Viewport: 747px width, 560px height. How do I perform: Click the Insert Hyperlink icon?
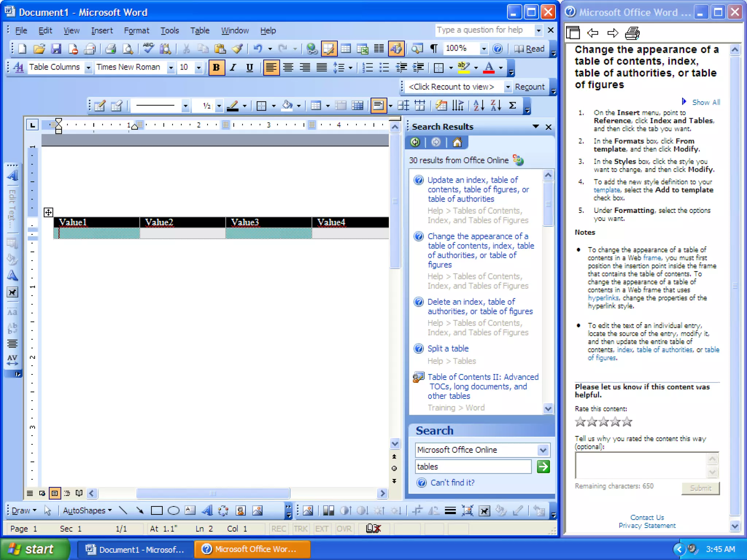[x=311, y=48]
